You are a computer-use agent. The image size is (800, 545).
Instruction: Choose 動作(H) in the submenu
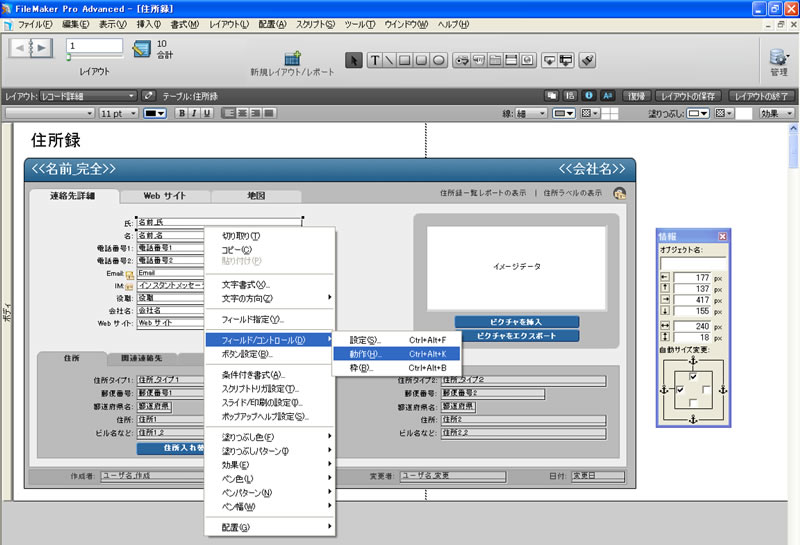[397, 354]
